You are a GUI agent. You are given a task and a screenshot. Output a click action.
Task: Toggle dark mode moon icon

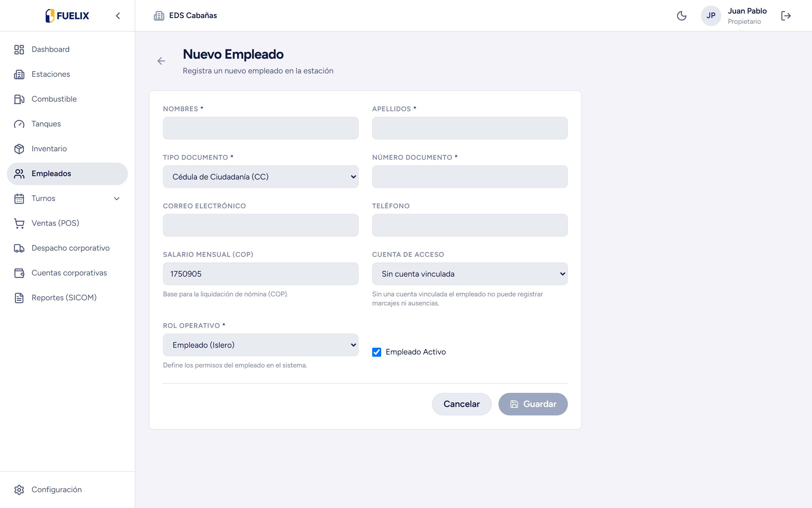click(681, 16)
